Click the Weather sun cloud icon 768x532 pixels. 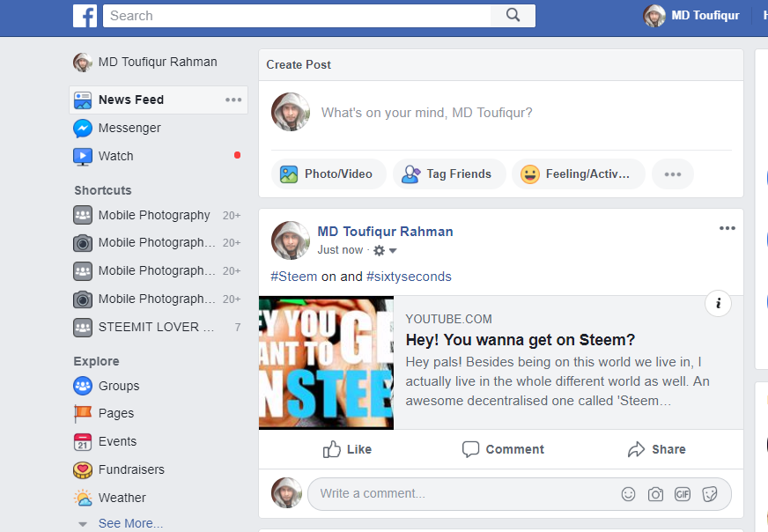tap(83, 499)
